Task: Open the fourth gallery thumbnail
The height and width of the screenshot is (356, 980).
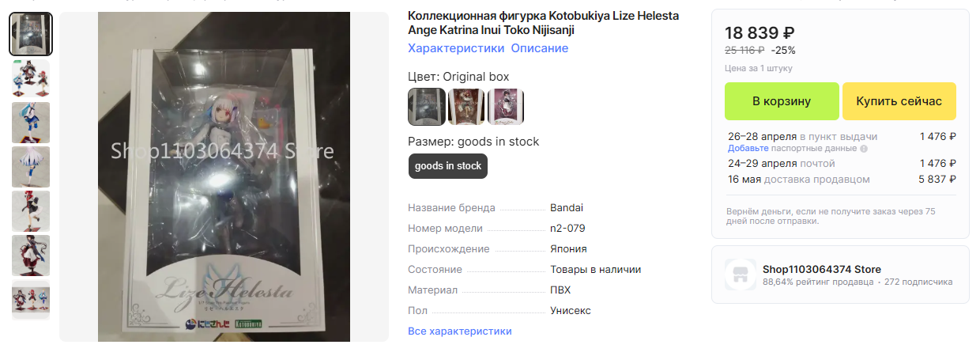Action: point(31,167)
